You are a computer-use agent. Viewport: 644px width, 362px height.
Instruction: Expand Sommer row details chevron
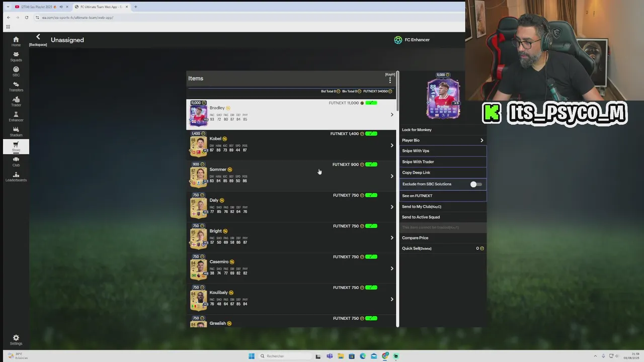[x=392, y=176]
